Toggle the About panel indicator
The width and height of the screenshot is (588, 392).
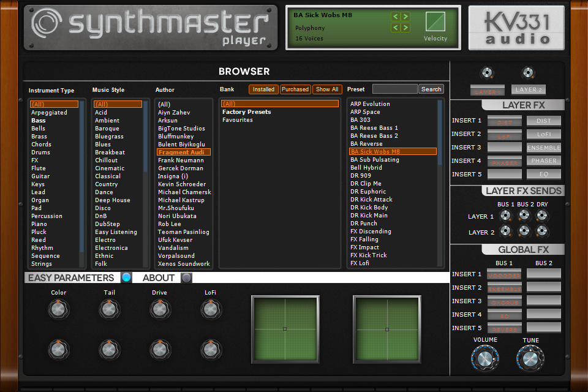pos(186,277)
